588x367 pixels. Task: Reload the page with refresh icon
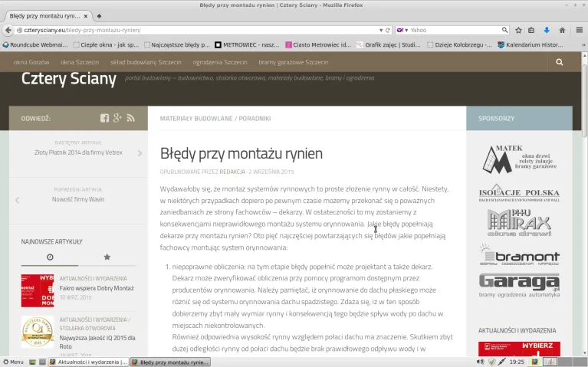(x=388, y=30)
